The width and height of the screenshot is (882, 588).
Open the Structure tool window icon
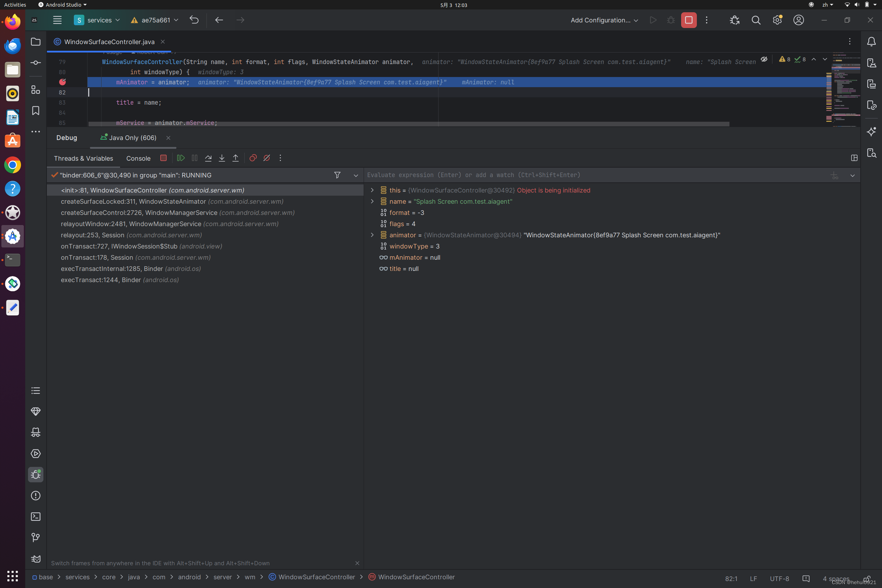click(x=36, y=90)
